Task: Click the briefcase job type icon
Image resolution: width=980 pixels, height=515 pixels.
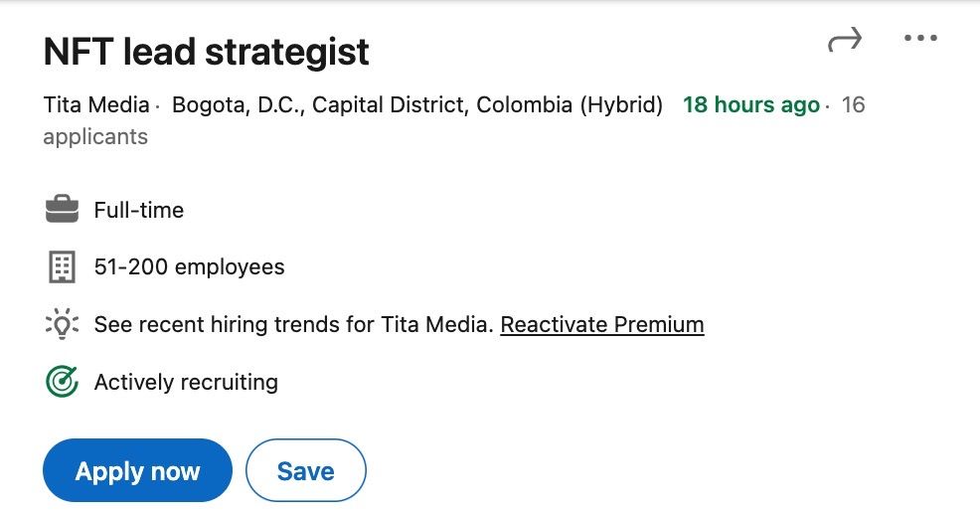Action: coord(62,210)
